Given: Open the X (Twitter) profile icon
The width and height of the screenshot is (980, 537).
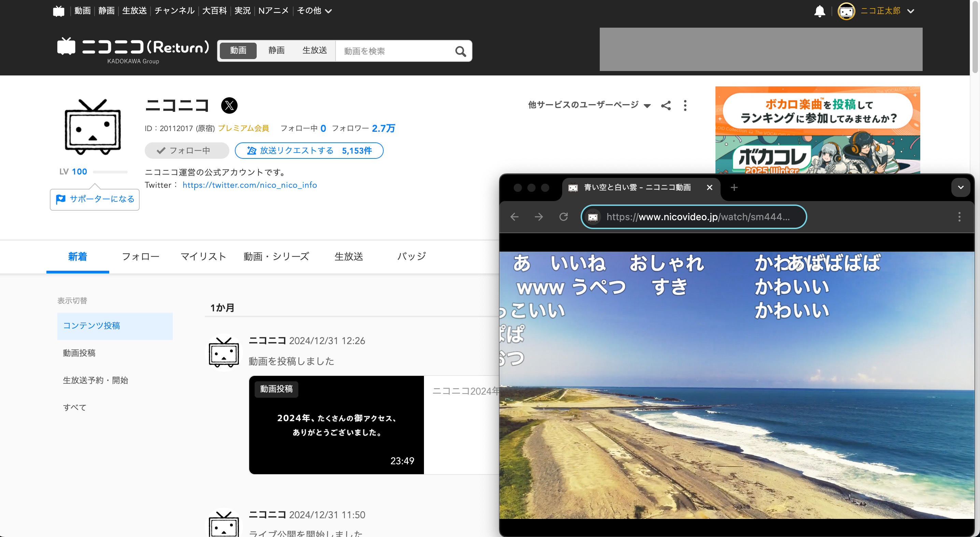Looking at the screenshot, I should 229,105.
